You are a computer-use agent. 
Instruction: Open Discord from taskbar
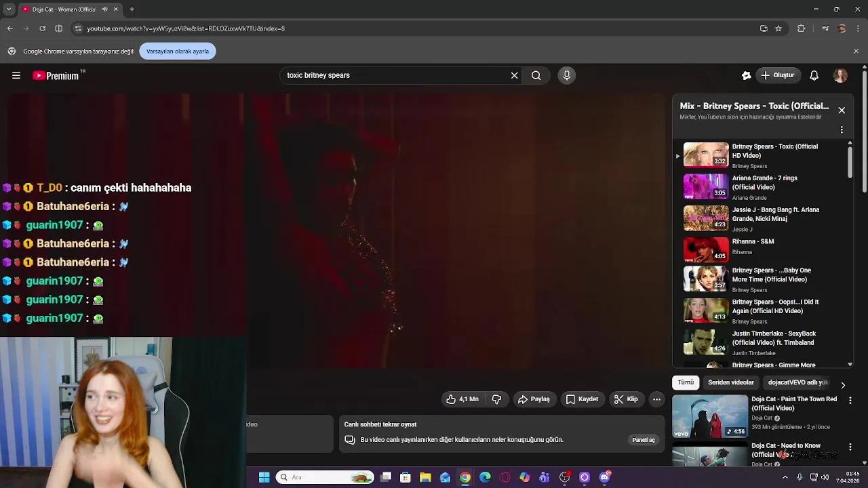coord(605,477)
